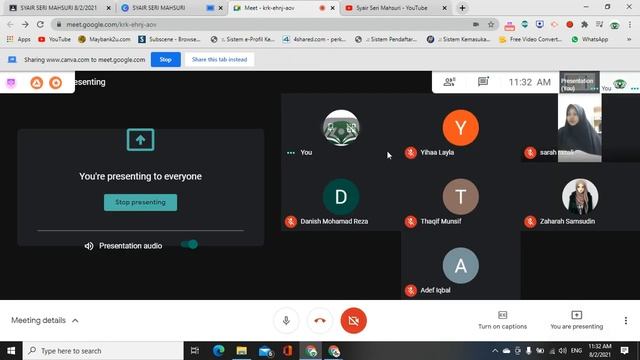This screenshot has width=640, height=360.
Task: Click the orange triangle circle icon
Action: (37, 83)
